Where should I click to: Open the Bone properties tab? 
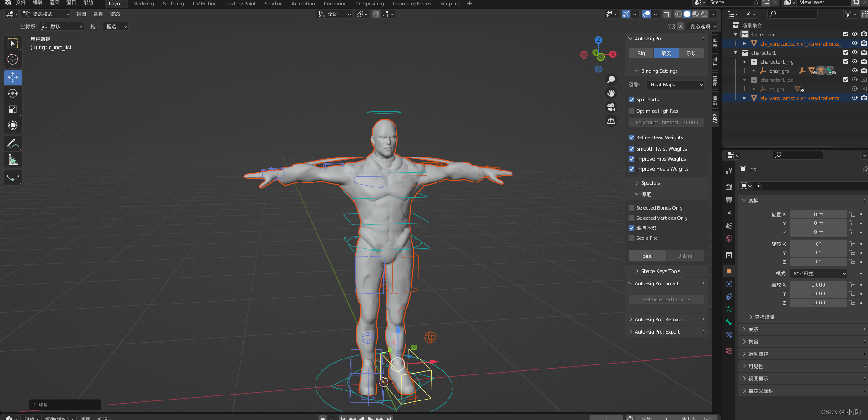point(729,322)
